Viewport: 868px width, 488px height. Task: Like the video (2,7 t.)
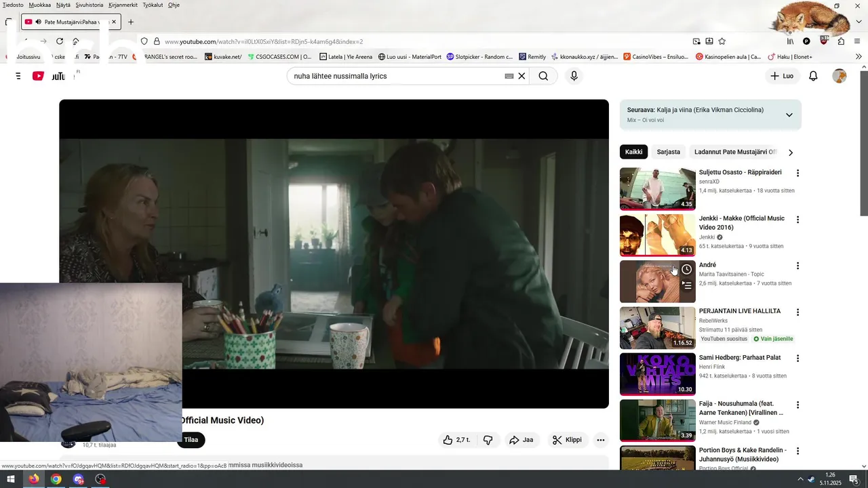tap(456, 440)
